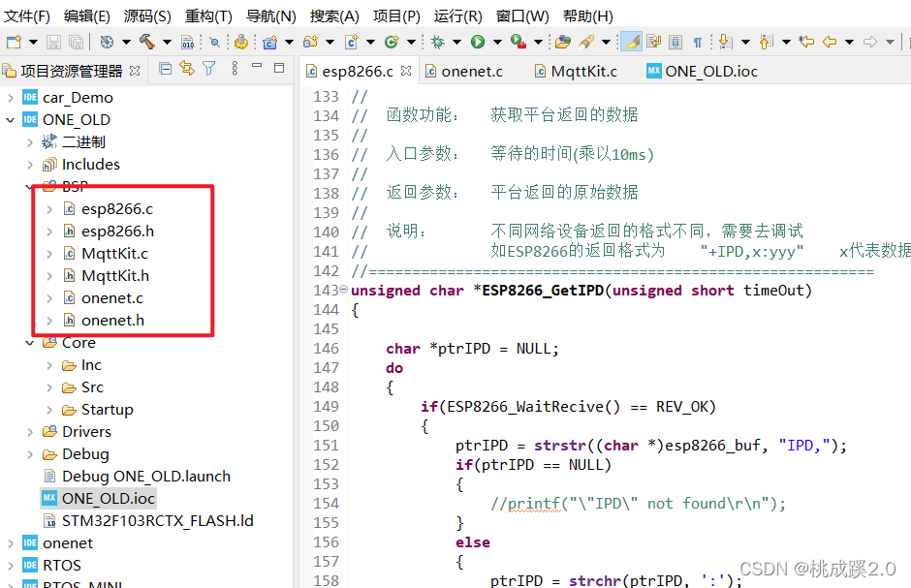This screenshot has height=588, width=911.
Task: Collapse function at line 143 fold marker
Action: pos(343,289)
